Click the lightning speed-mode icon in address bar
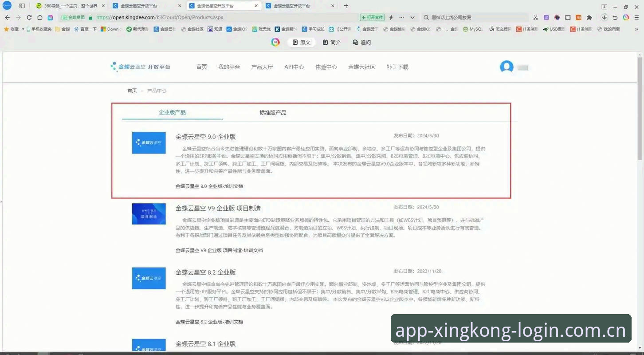The height and width of the screenshot is (355, 644). pyautogui.click(x=391, y=17)
